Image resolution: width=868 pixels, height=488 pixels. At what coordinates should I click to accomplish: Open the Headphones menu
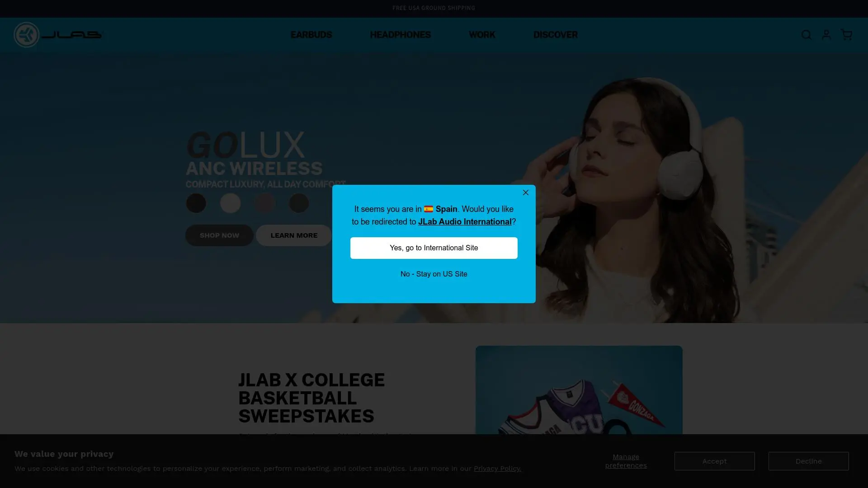tap(400, 35)
